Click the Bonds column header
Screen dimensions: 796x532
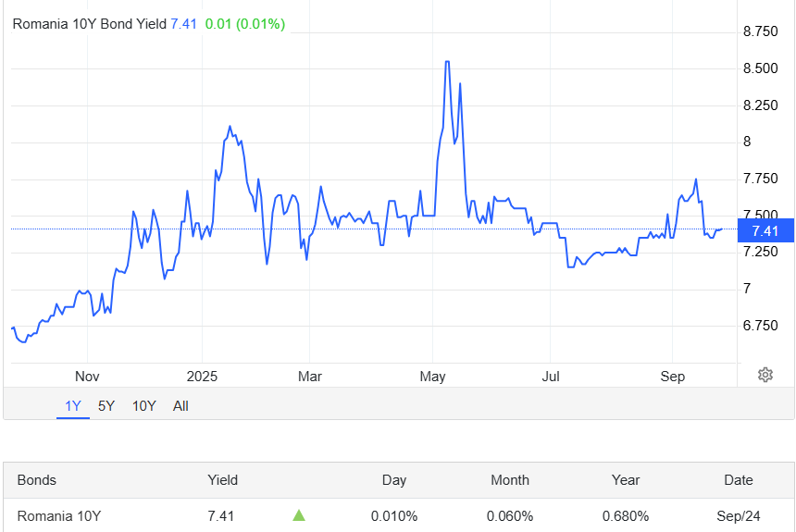[x=36, y=480]
